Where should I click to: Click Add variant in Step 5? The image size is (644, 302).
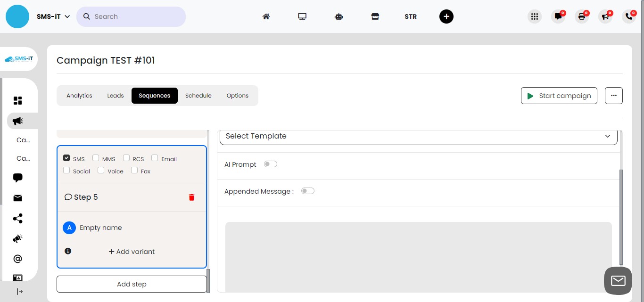(132, 252)
